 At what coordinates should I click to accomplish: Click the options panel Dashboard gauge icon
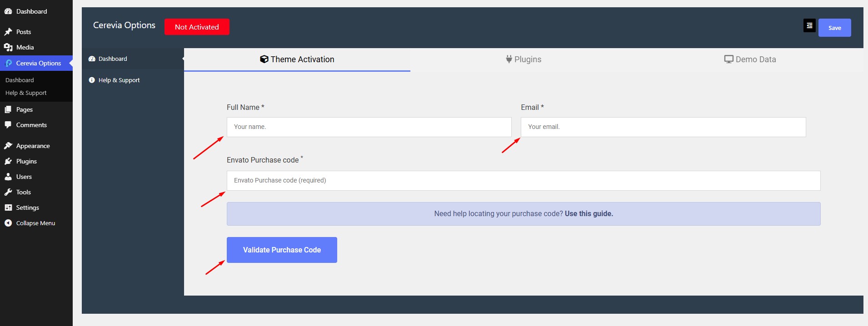(x=92, y=59)
